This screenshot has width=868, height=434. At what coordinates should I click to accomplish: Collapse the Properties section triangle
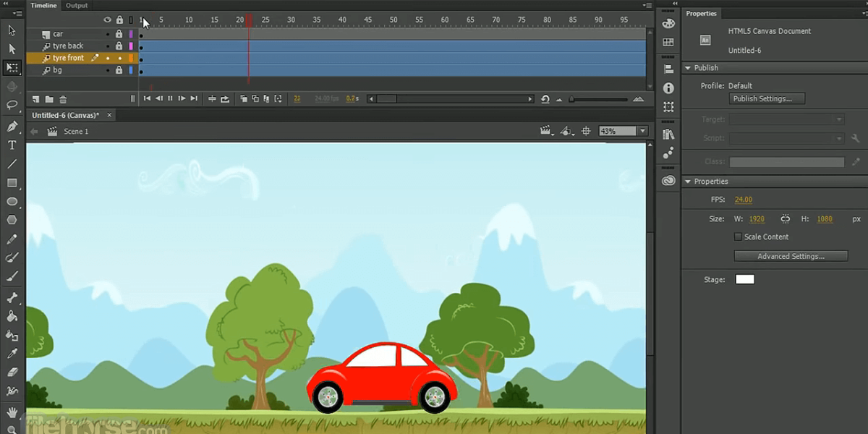[x=688, y=182]
